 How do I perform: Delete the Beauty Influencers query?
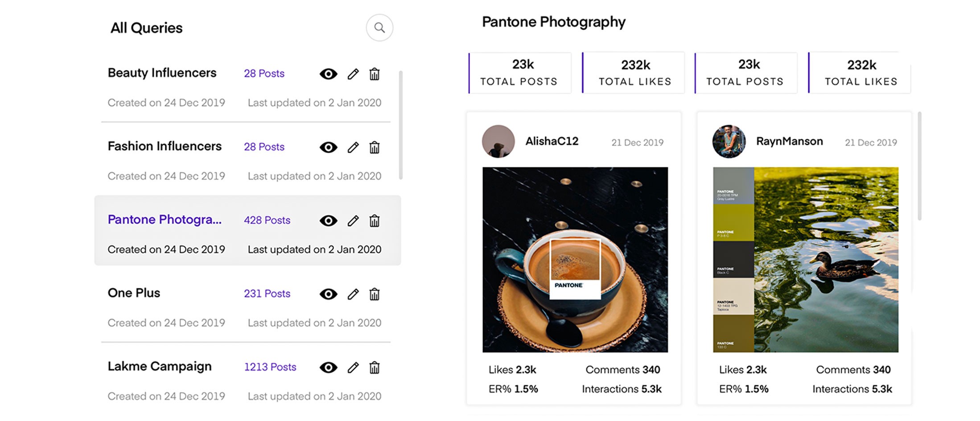(x=375, y=74)
